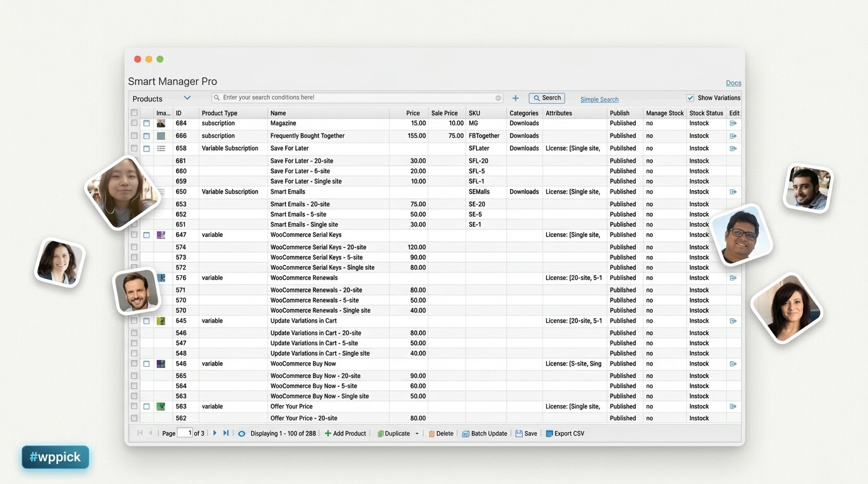Open the Duplicate dropdown arrow

[x=417, y=434]
